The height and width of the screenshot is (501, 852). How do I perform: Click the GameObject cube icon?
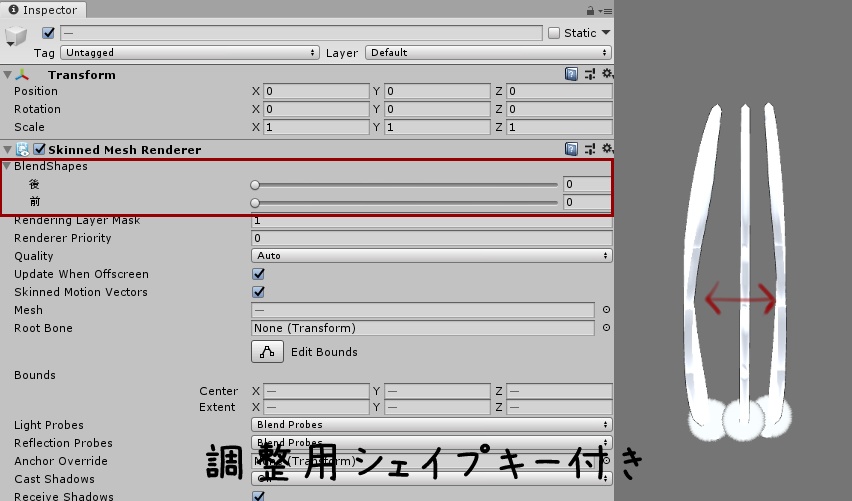(15, 36)
